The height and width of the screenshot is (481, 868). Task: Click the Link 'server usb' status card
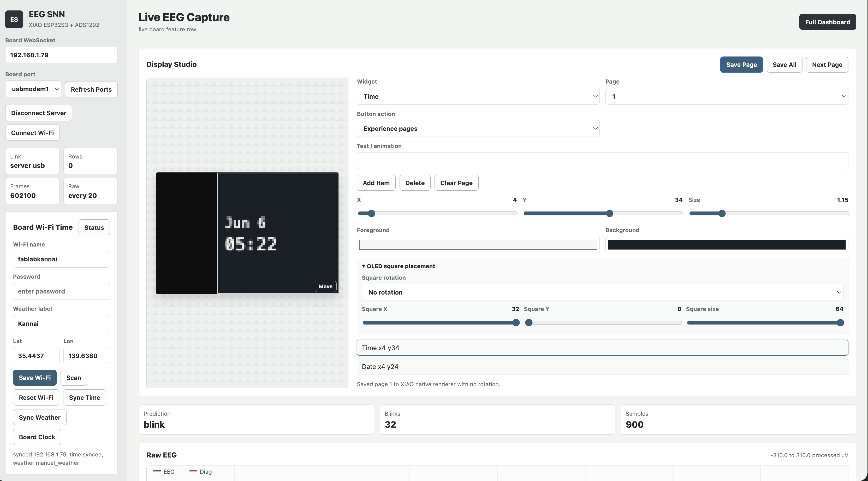32,161
